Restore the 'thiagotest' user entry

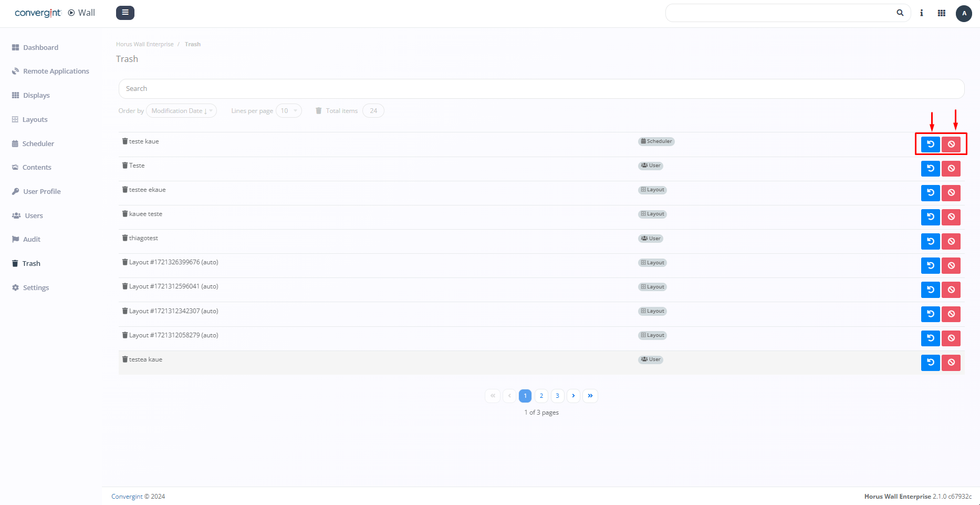pos(930,241)
